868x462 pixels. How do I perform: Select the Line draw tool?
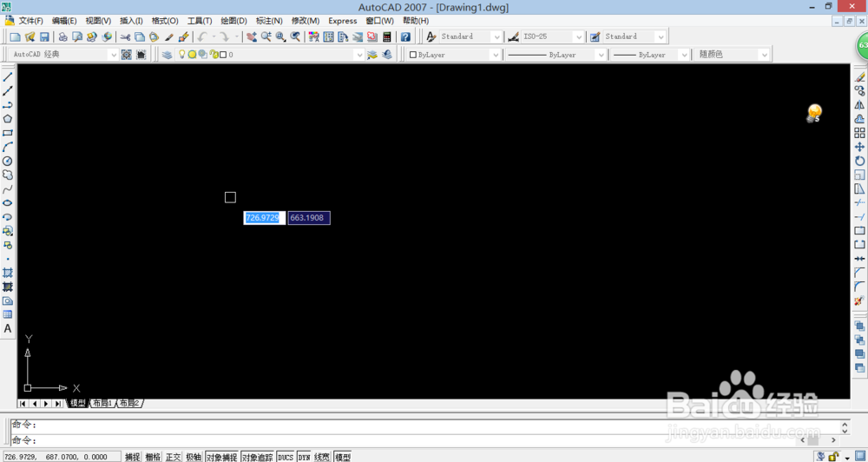8,77
